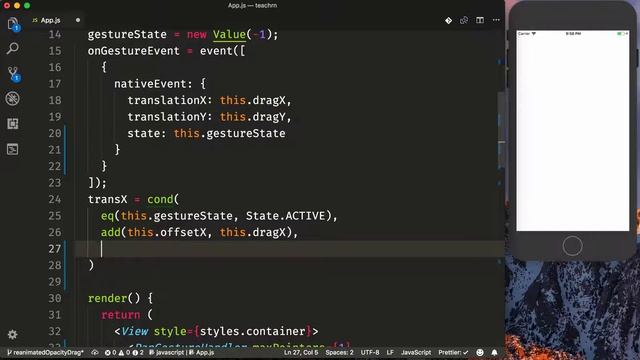
Task: Click the word cond on line 24
Action: pyautogui.click(x=160, y=199)
